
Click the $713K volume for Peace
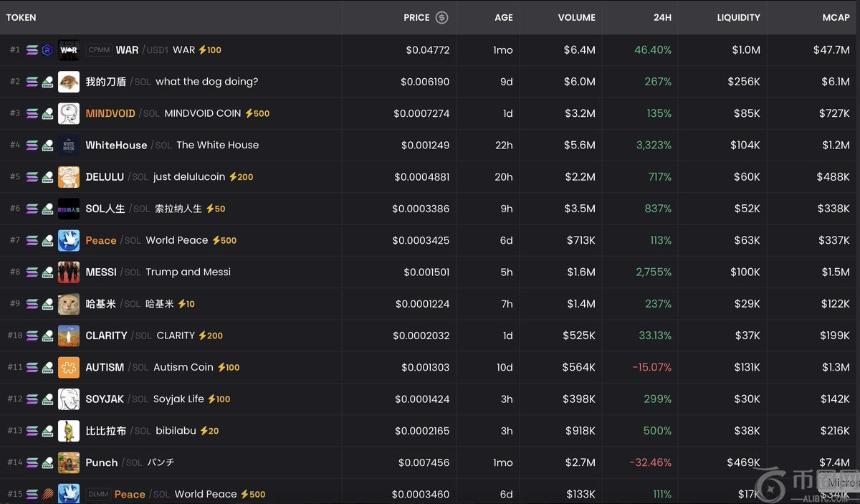pos(581,241)
